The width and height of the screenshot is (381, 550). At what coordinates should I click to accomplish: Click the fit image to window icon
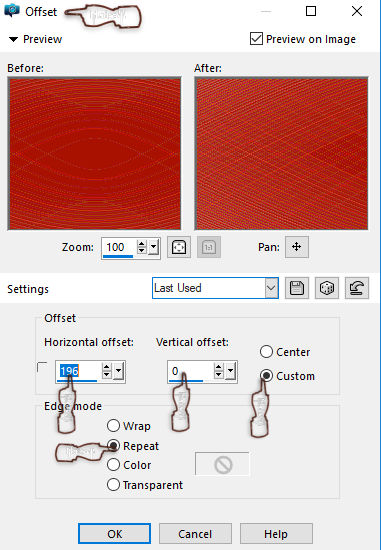(x=179, y=247)
